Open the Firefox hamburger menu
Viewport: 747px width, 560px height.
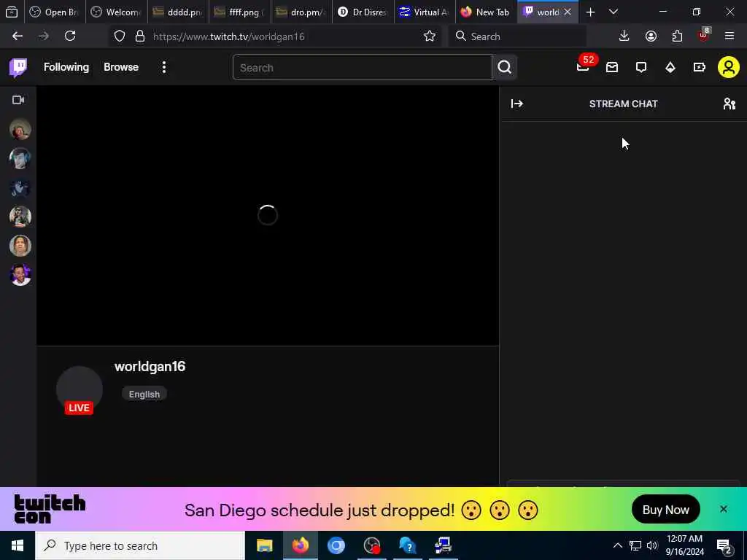[729, 36]
